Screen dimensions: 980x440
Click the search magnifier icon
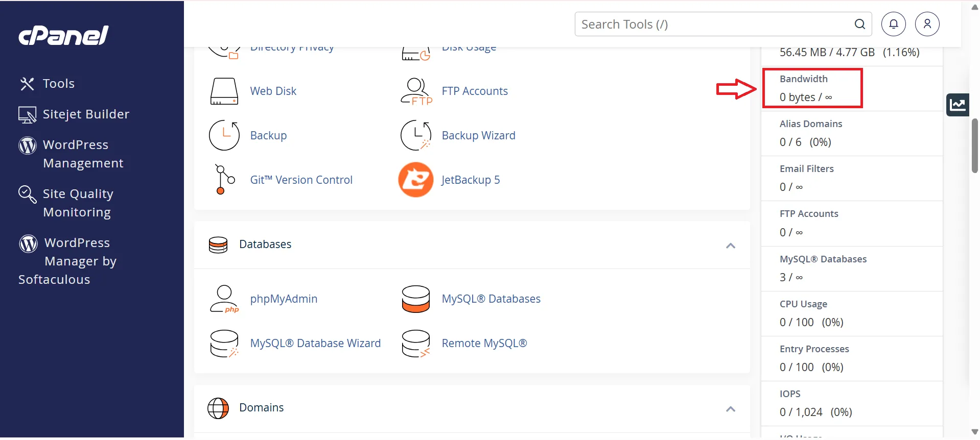coord(859,24)
